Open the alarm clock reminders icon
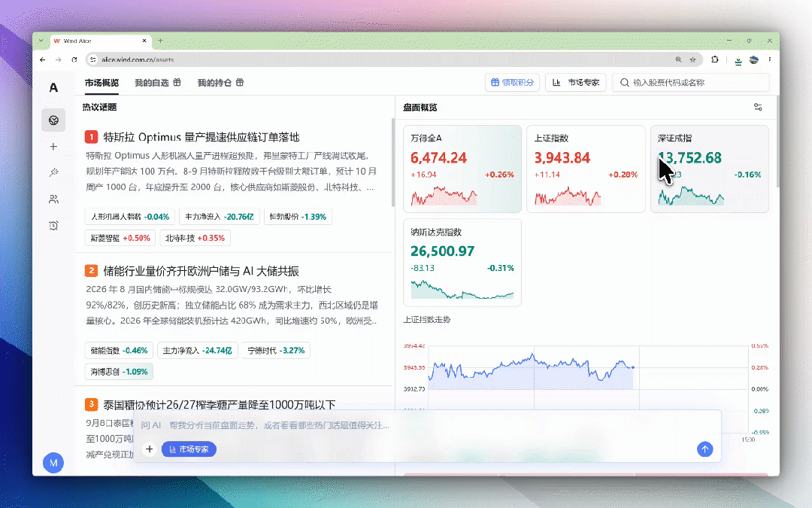Viewport: 812px width, 508px height. point(53,226)
